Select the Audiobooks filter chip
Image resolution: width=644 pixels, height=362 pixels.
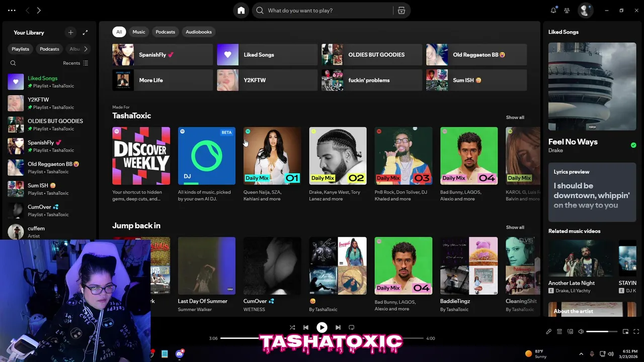click(x=199, y=32)
